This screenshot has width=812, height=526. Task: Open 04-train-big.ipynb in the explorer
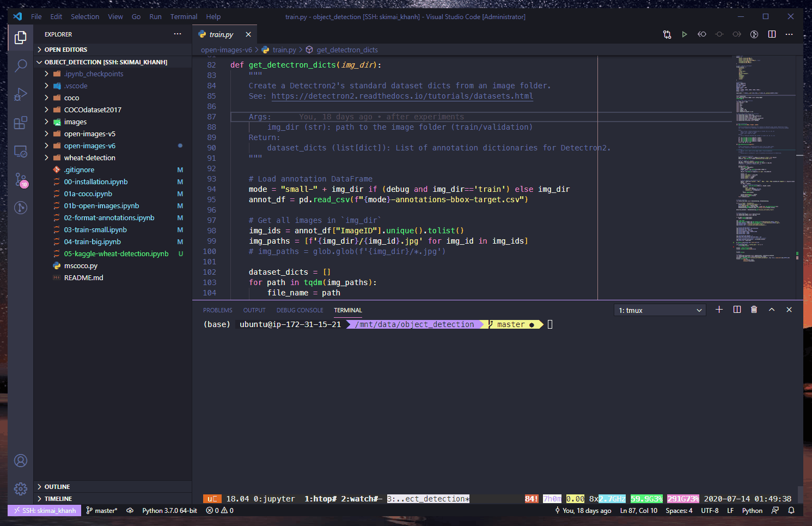click(x=93, y=242)
